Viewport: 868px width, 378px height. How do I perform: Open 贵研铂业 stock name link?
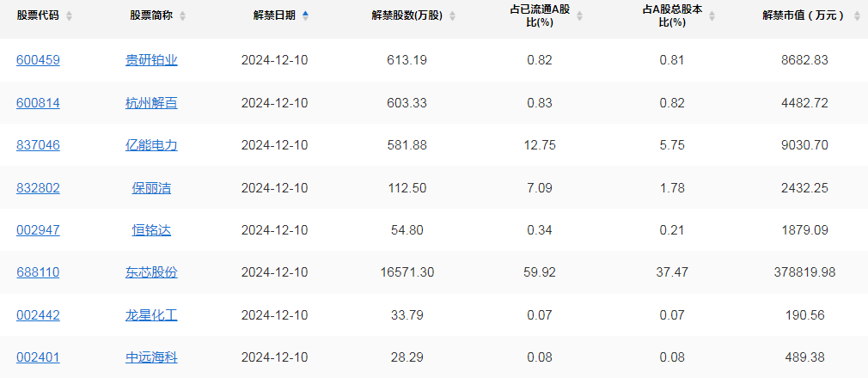(151, 60)
